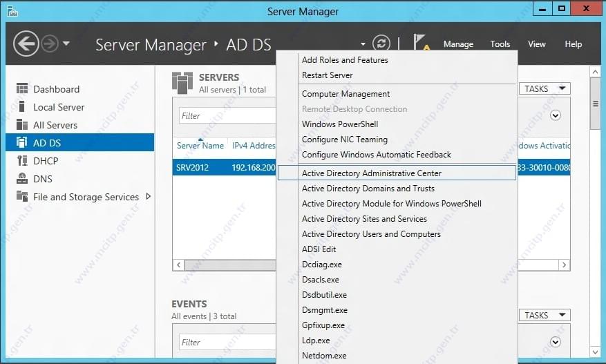Open Active Directory Domains and Trusts

(x=368, y=189)
